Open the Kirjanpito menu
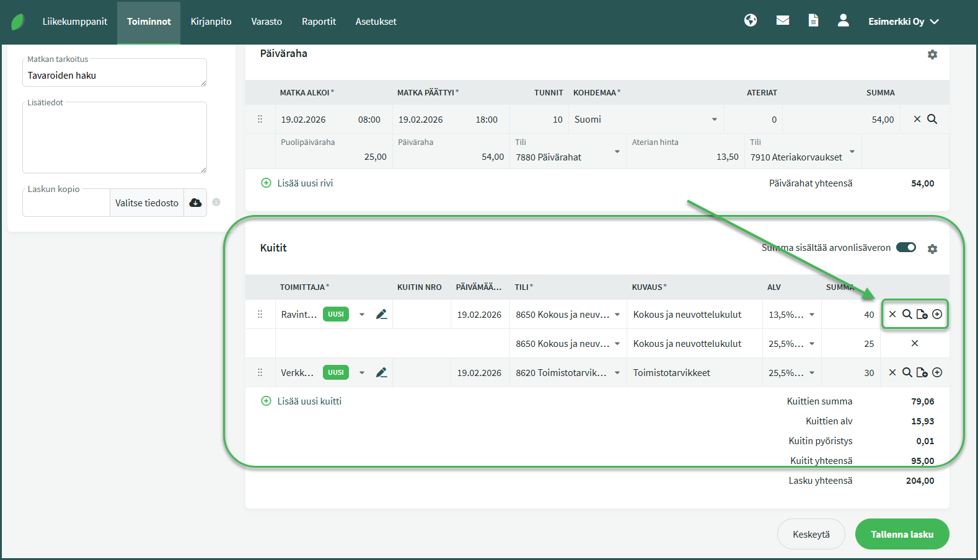This screenshot has width=978, height=560. tap(211, 22)
